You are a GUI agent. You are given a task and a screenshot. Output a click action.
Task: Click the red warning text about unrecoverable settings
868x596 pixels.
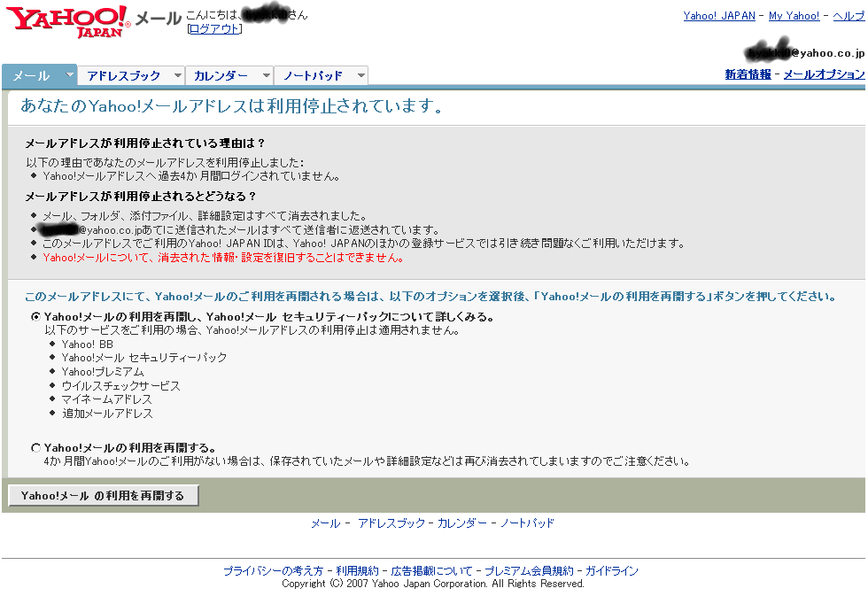click(223, 258)
